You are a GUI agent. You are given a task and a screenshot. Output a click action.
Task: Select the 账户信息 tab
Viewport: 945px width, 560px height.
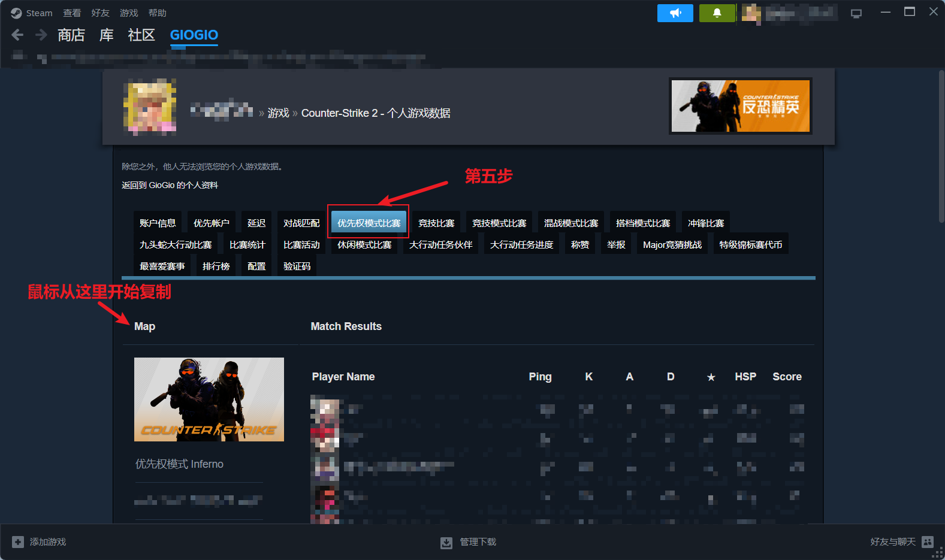click(x=158, y=223)
